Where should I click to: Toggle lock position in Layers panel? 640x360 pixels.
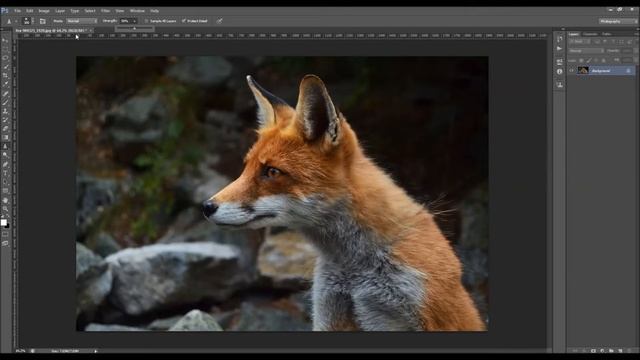point(596,60)
